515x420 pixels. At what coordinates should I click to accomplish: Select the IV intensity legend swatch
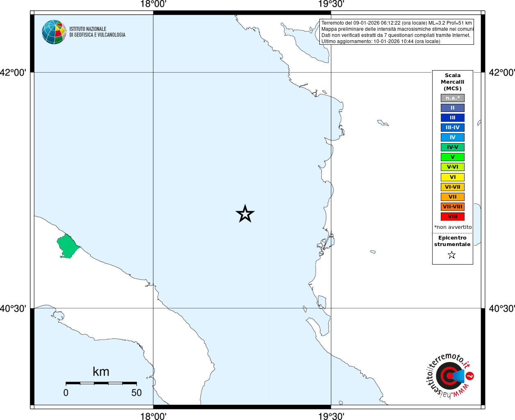453,137
